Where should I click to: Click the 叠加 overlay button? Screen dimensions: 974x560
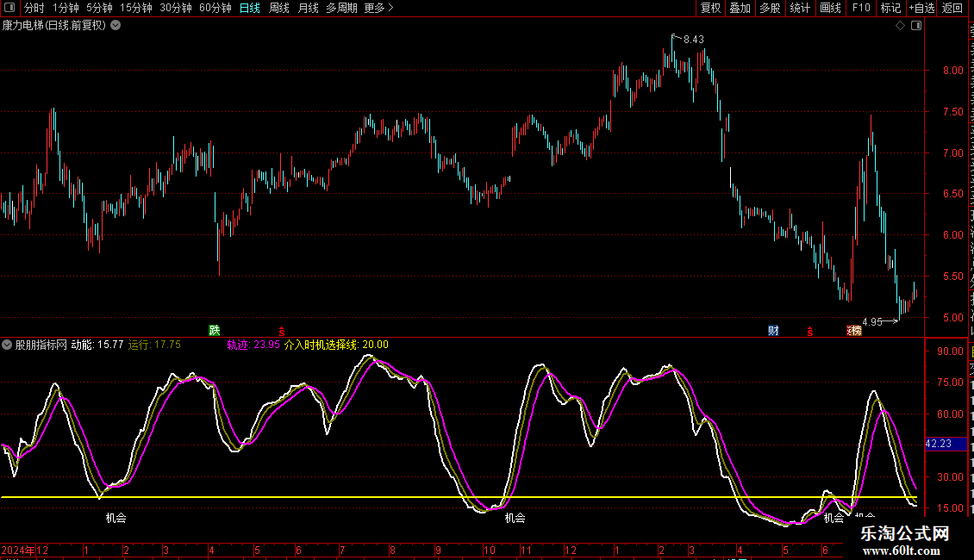740,8
